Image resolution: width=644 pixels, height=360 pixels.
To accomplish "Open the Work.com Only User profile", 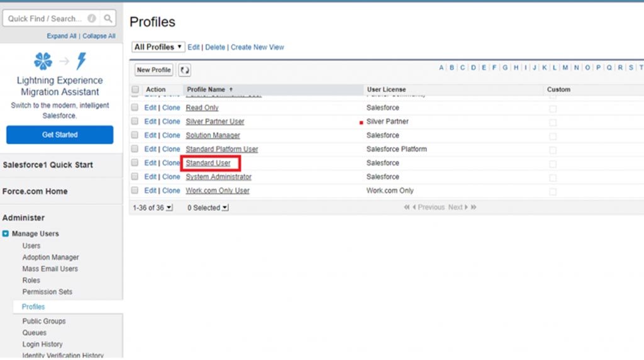I will point(218,191).
